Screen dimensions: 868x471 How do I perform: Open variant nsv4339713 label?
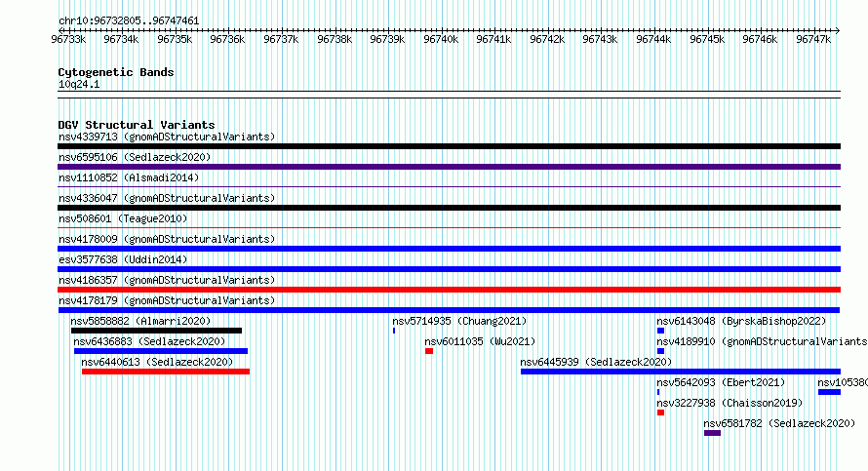(x=167, y=137)
